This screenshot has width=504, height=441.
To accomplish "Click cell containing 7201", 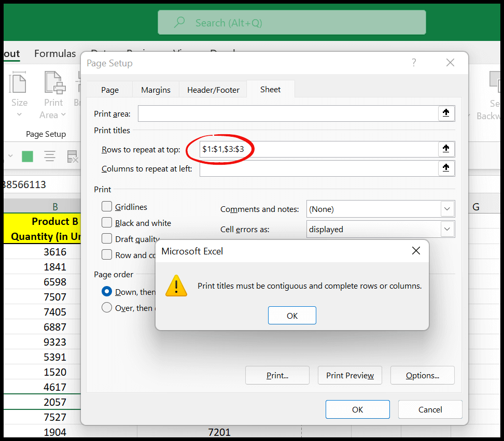I will [x=219, y=432].
